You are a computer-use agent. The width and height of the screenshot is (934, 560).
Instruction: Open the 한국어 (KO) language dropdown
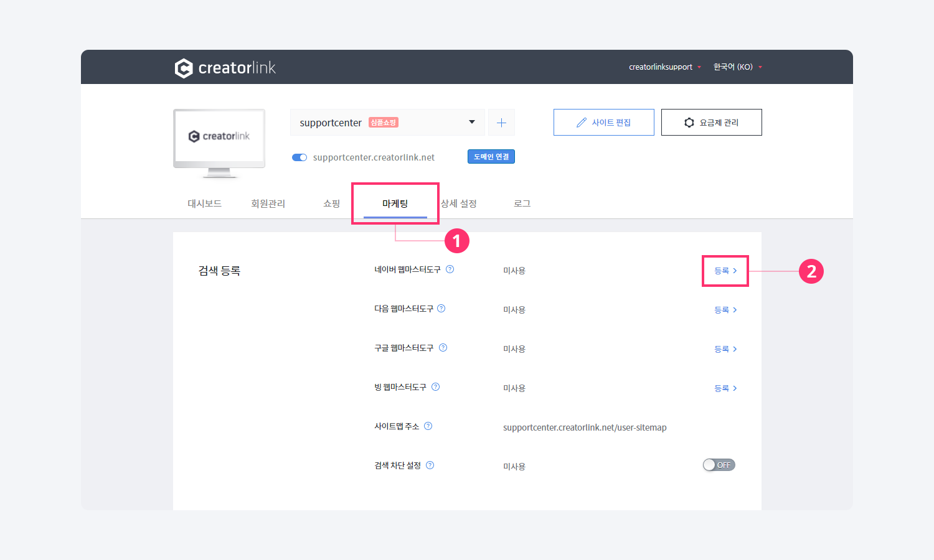tap(737, 67)
